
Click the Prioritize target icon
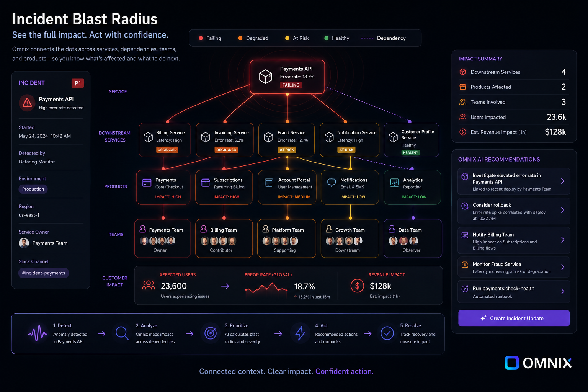click(x=210, y=333)
